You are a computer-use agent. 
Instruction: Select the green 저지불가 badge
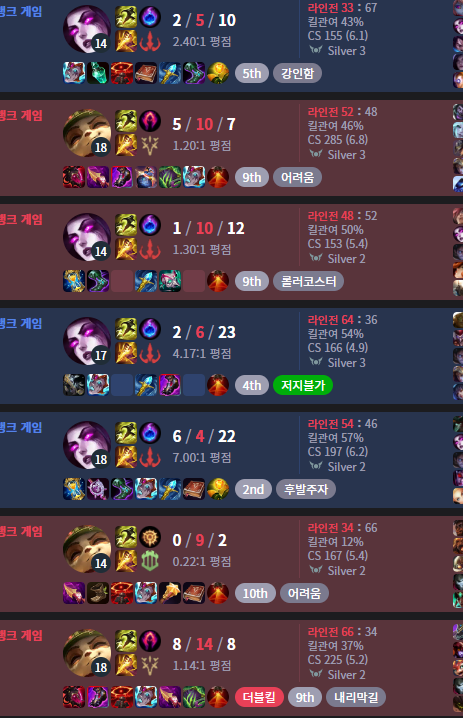point(303,385)
